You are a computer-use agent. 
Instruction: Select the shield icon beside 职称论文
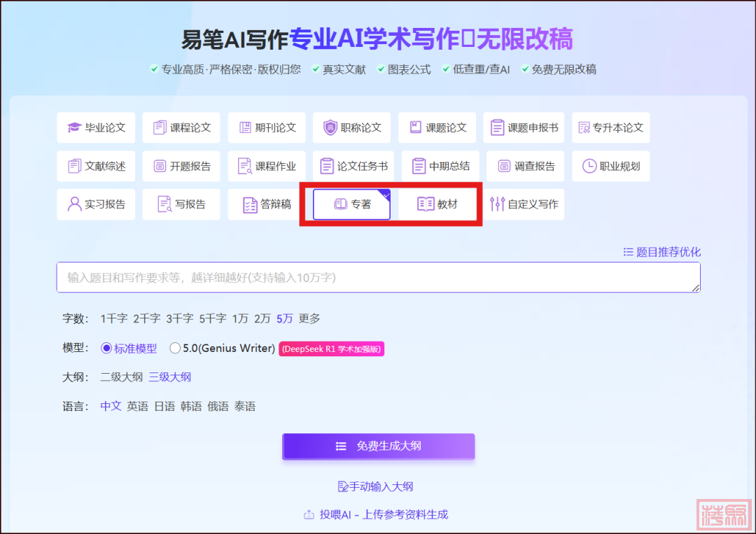point(330,127)
